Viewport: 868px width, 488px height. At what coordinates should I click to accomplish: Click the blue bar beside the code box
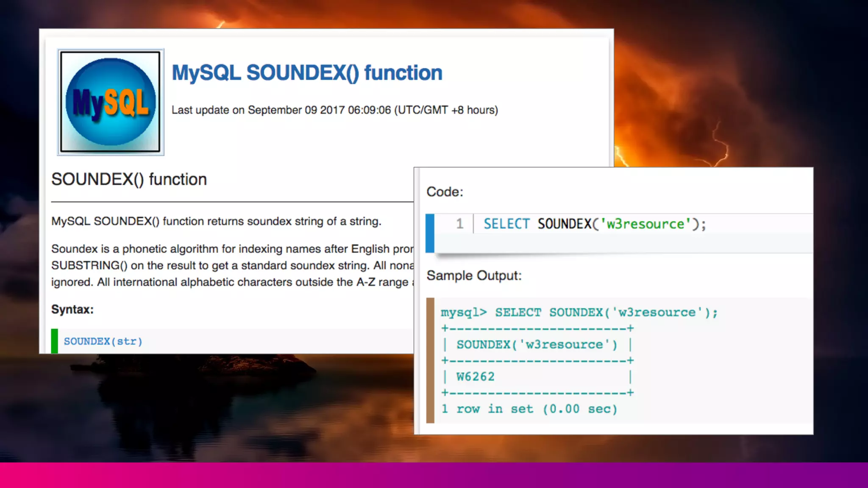(x=430, y=233)
